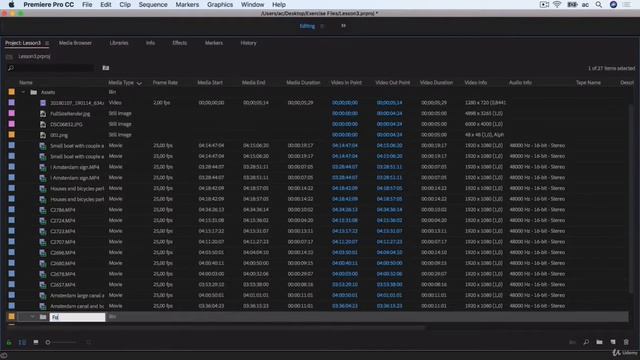The height and width of the screenshot is (360, 640).
Task: Open the Clip menu
Action: point(125,4)
